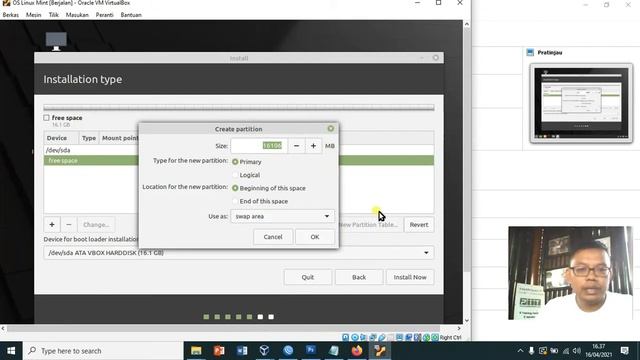Open the Use as swap area dropdown

coord(282,216)
